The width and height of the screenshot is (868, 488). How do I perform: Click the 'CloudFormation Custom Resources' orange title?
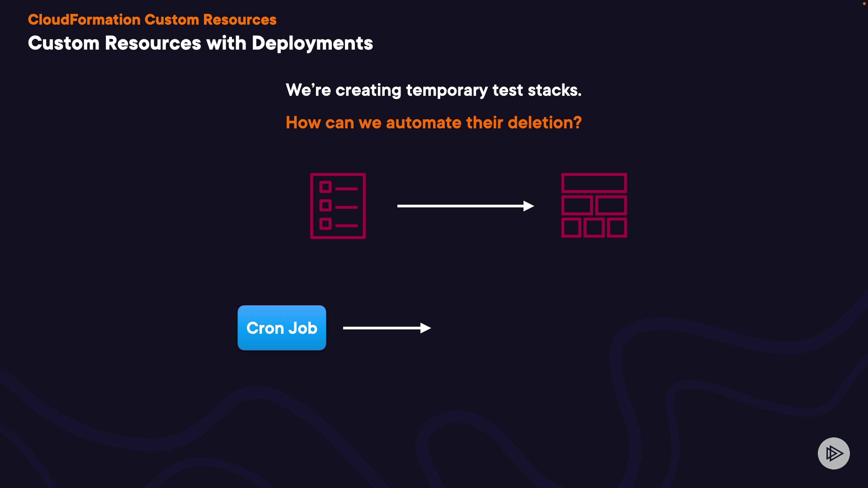pos(152,20)
